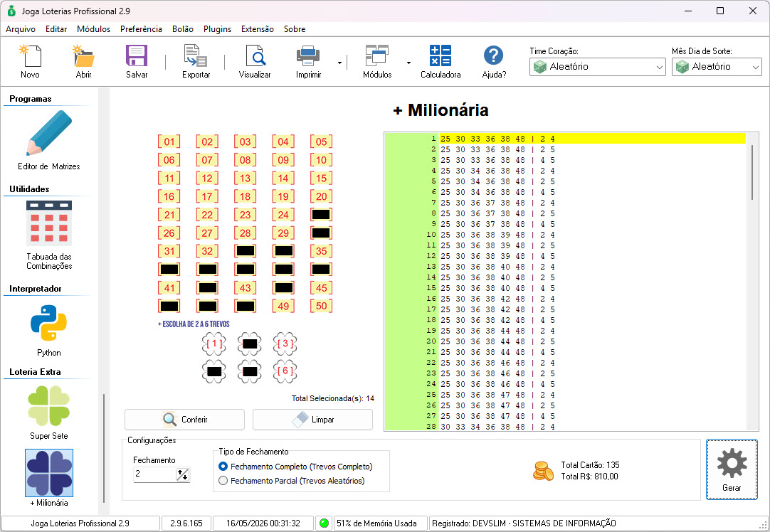Screen dimensions: 770x532
Task: Toggle number 13 on the card
Action: click(245, 178)
